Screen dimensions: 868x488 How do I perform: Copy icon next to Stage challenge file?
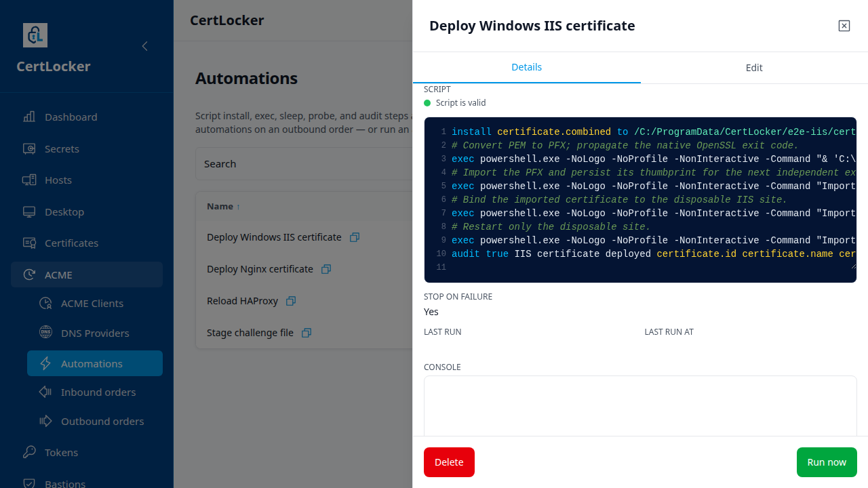[x=306, y=333]
